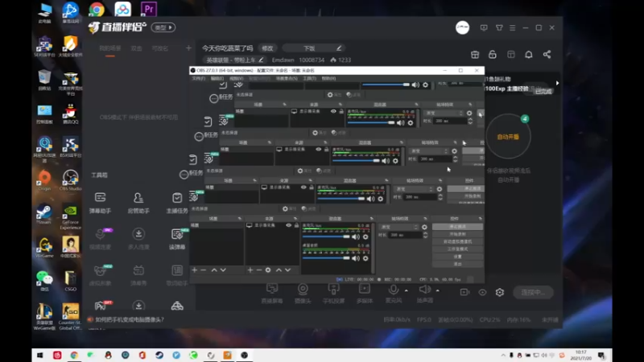Toggle preview eye icon in 直播伴侣 bottom bar
The width and height of the screenshot is (644, 362).
click(482, 292)
